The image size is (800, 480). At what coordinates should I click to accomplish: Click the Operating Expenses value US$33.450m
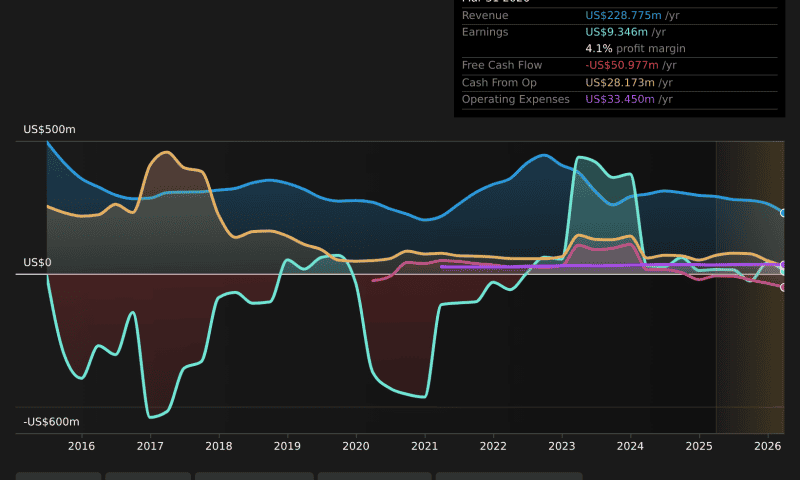[619, 99]
